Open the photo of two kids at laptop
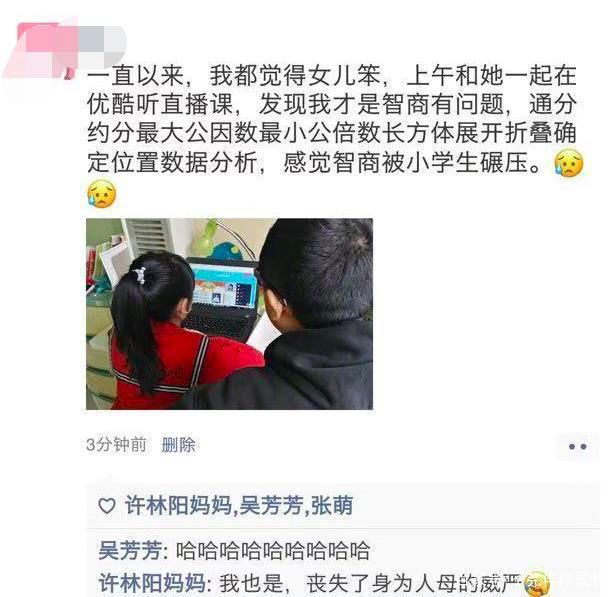Image resolution: width=615 pixels, height=597 pixels. click(229, 314)
